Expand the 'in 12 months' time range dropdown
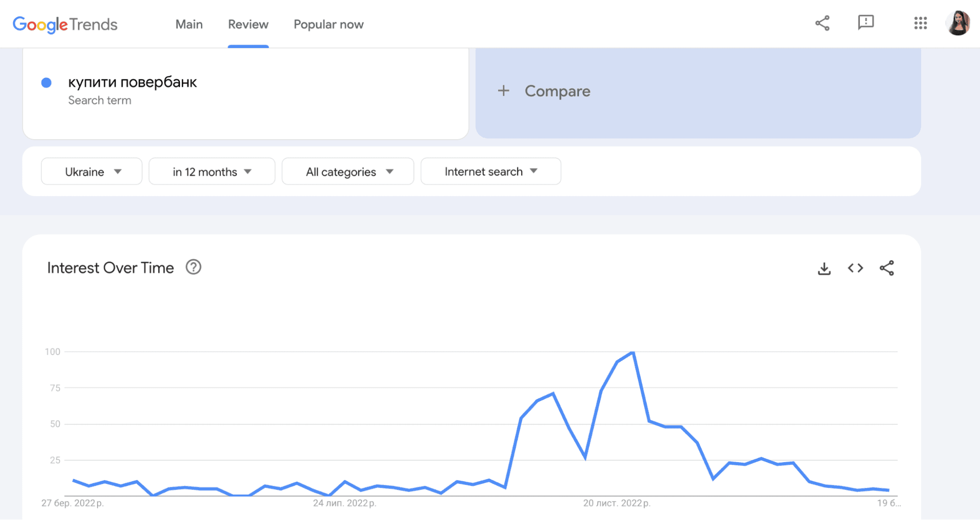This screenshot has height=520, width=980. (211, 172)
